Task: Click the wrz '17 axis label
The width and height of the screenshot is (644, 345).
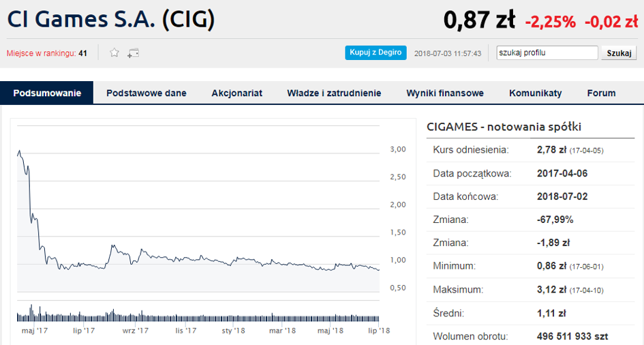Action: tap(135, 331)
